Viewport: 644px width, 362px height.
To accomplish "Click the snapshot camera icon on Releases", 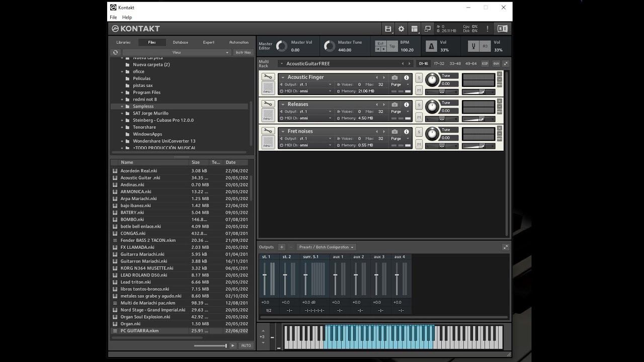I will coord(394,105).
